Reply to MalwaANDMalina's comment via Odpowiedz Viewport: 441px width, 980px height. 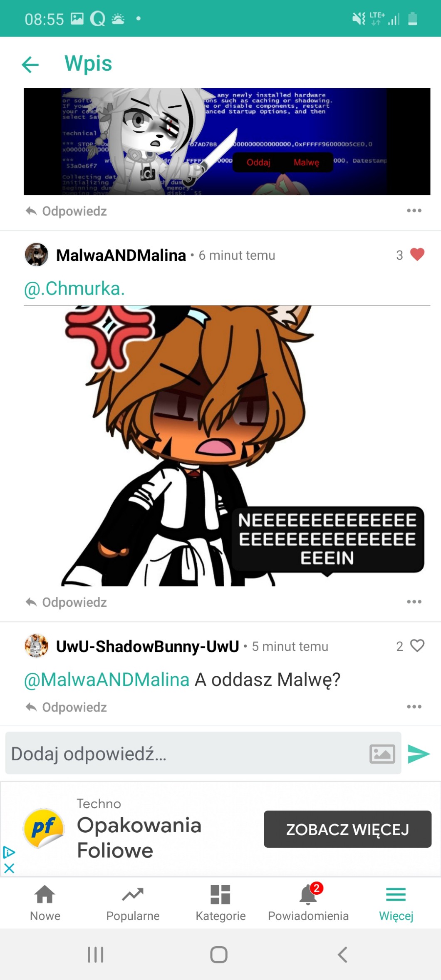coord(67,602)
